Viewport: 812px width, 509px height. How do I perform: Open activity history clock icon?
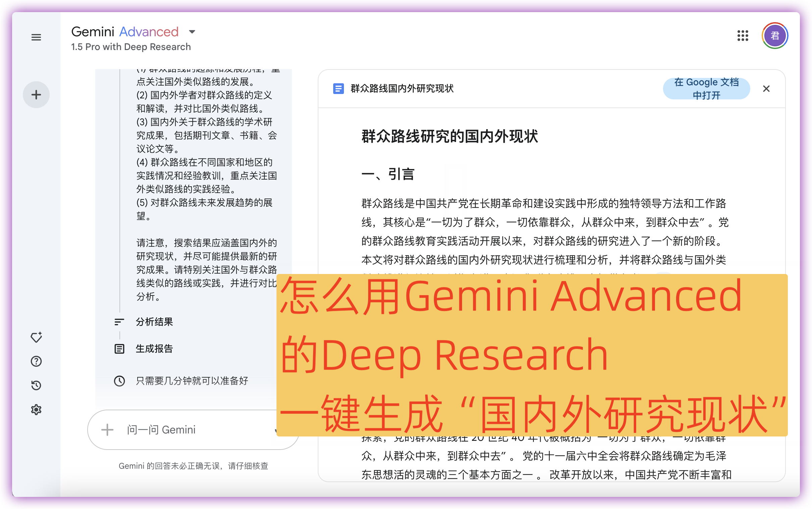pyautogui.click(x=36, y=385)
